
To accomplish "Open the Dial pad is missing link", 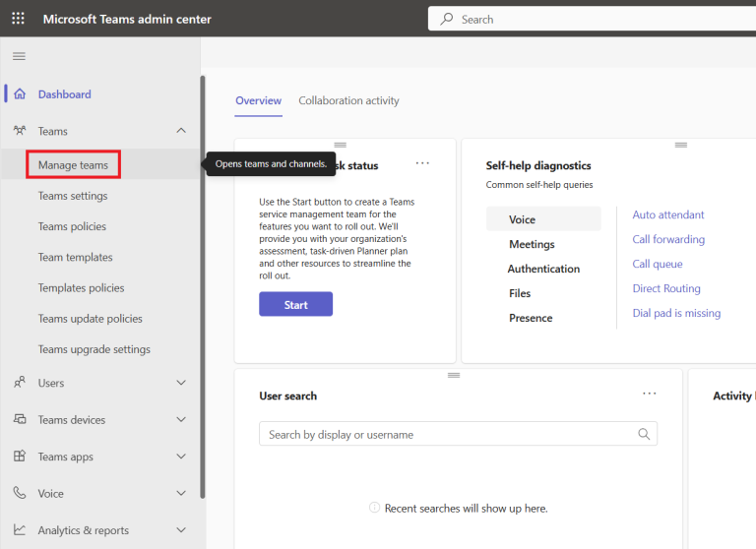I will point(676,313).
